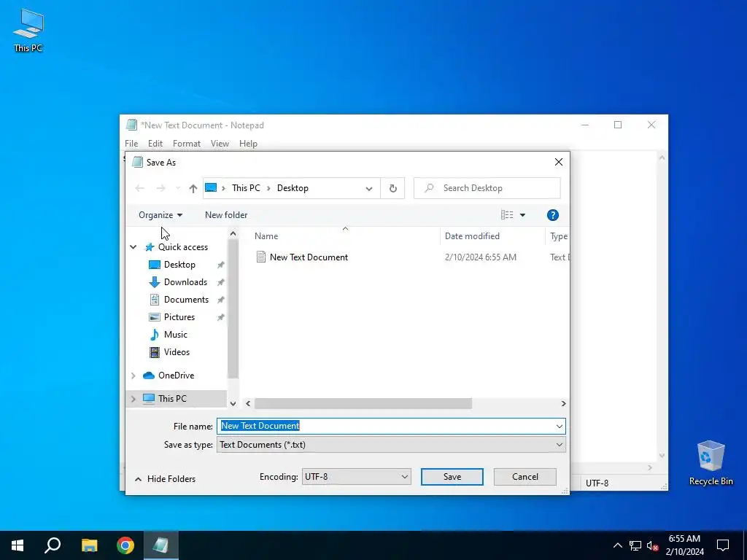Image resolution: width=747 pixels, height=560 pixels.
Task: Open the Organize dropdown menu
Action: click(160, 215)
